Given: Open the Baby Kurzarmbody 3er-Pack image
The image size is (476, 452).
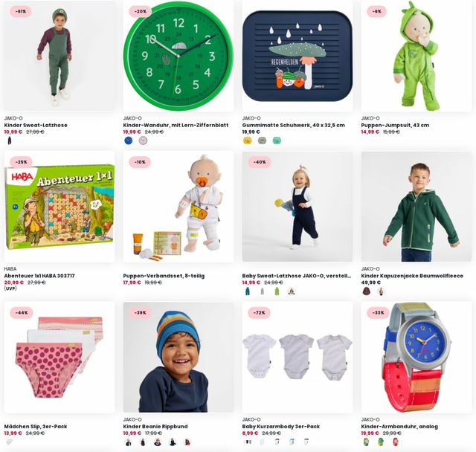Looking at the screenshot, I should [x=297, y=358].
